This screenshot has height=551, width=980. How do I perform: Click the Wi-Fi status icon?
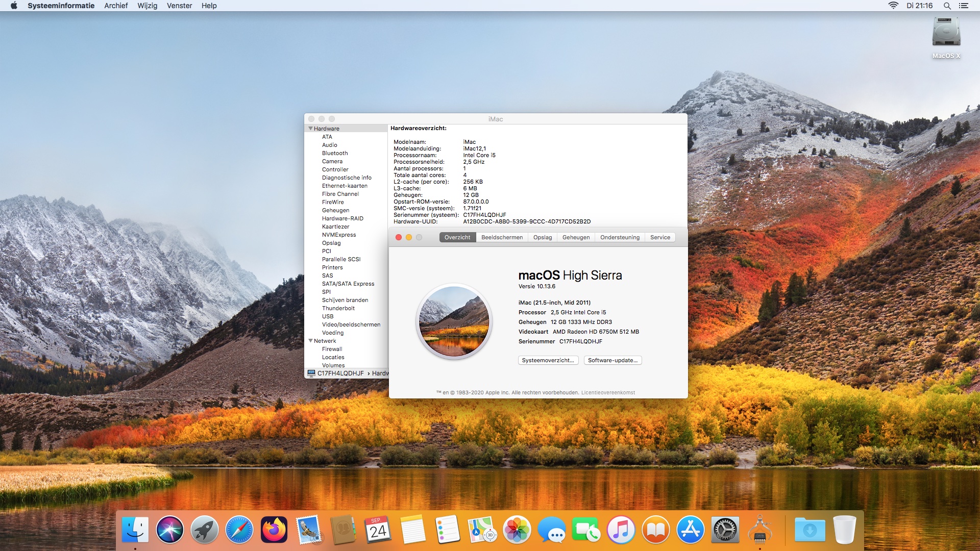pos(893,6)
